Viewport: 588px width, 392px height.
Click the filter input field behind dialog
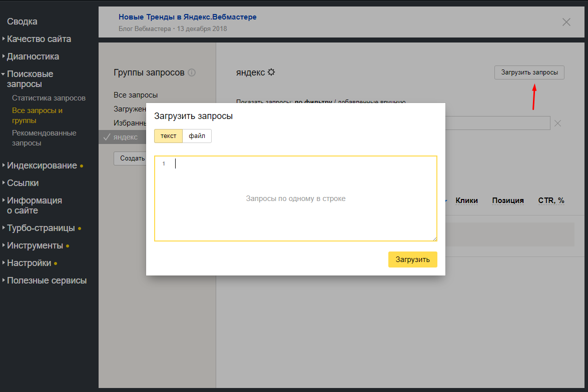pyautogui.click(x=497, y=123)
